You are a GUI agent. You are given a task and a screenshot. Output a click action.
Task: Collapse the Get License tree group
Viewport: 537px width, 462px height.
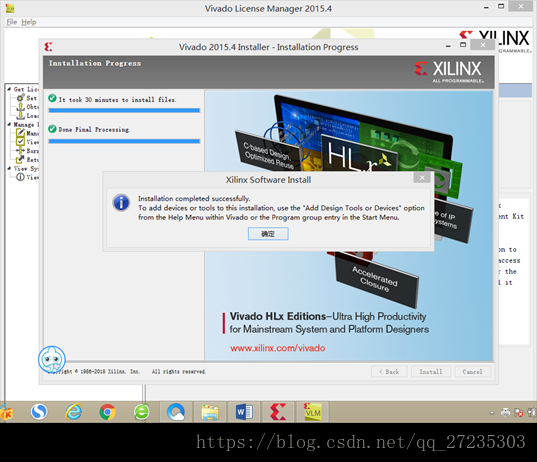tap(9, 89)
